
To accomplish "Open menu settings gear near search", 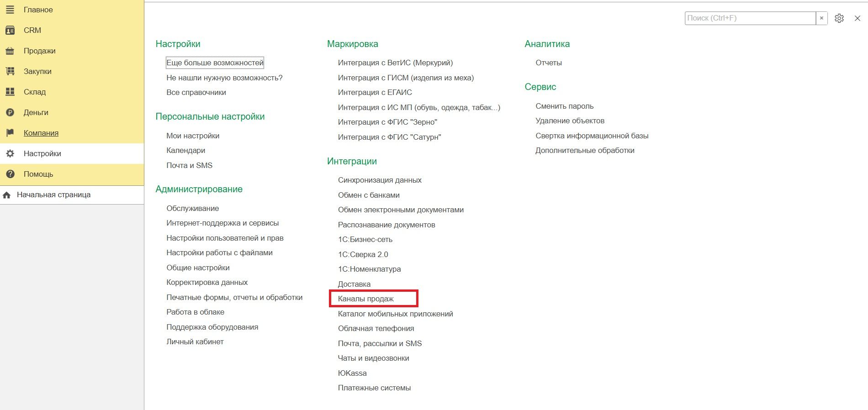I will pos(839,18).
